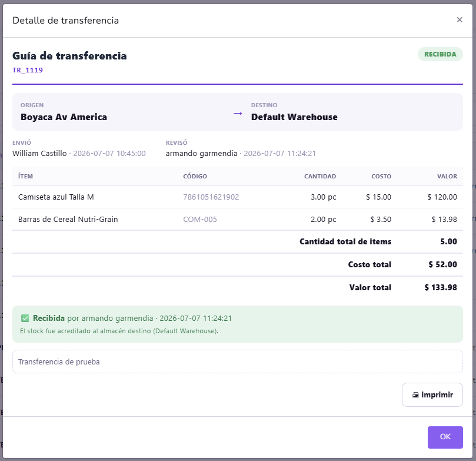
Task: Click the VALOR column header
Action: (447, 176)
